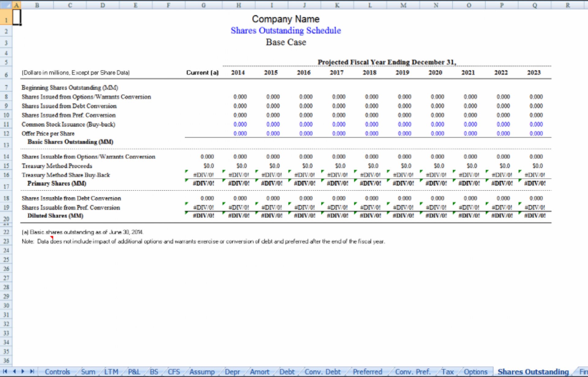Switch to the Sum sheet tab
The image size is (588, 377).
pyautogui.click(x=88, y=372)
